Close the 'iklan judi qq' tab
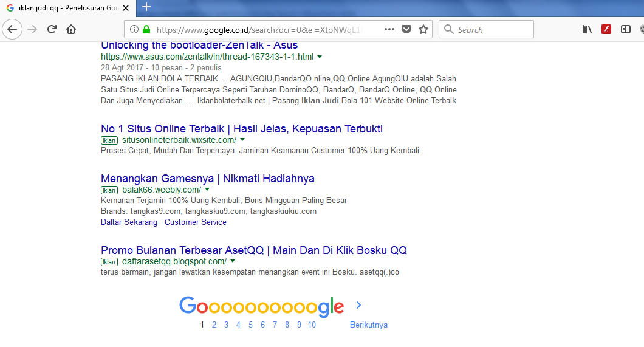 126,8
